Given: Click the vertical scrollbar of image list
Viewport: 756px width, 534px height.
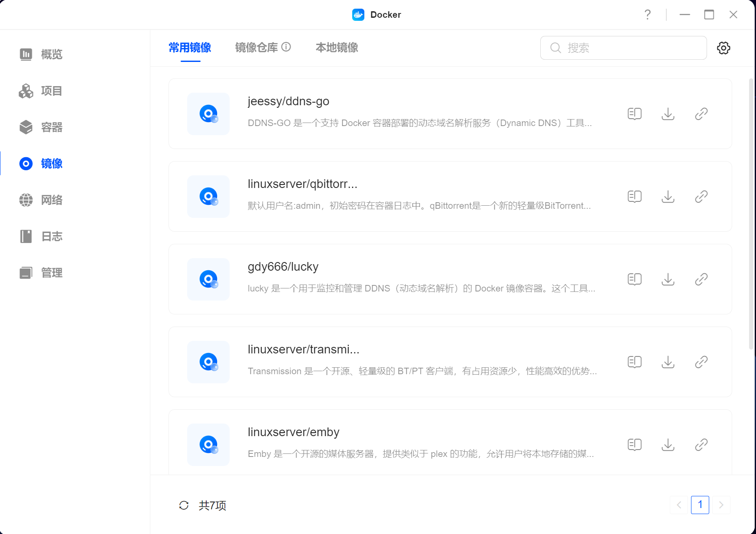Looking at the screenshot, I should pos(751,214).
